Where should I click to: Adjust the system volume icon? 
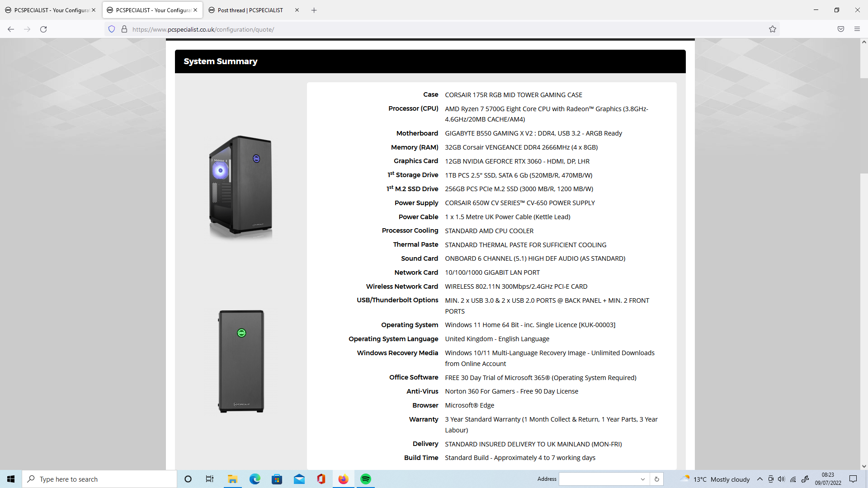(782, 479)
